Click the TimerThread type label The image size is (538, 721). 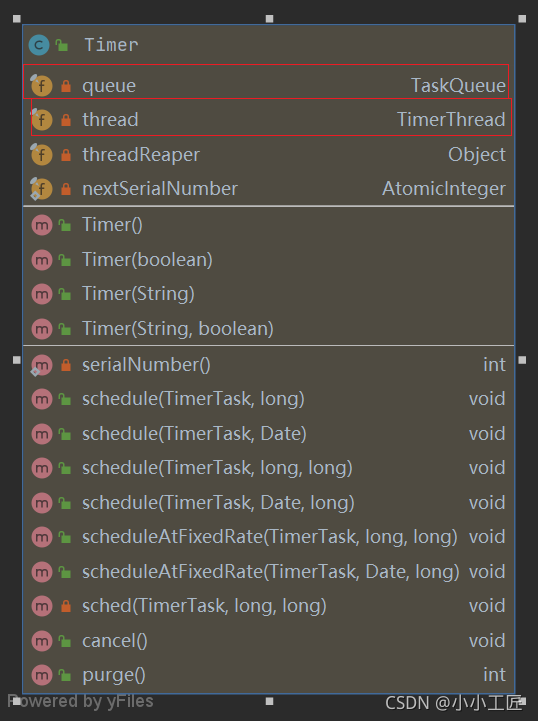click(451, 120)
